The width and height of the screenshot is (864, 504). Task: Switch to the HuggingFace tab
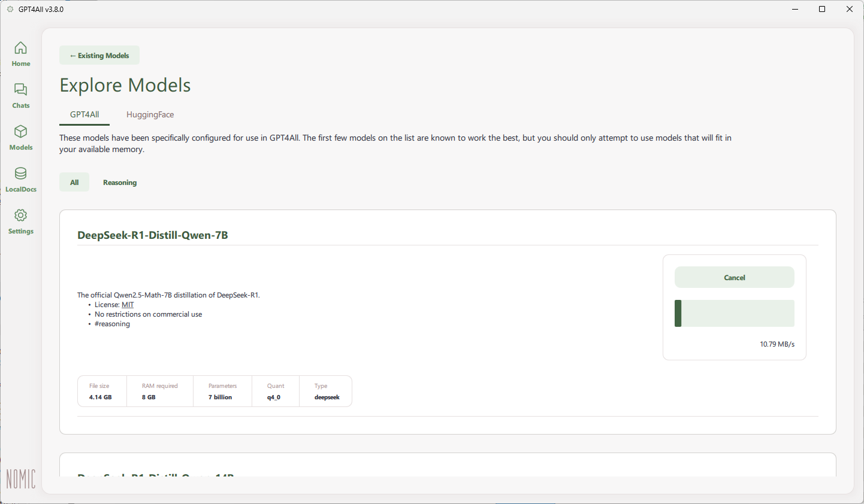[x=150, y=114]
